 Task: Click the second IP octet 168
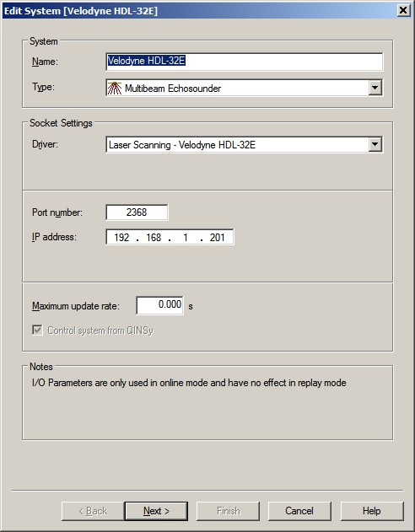[154, 237]
